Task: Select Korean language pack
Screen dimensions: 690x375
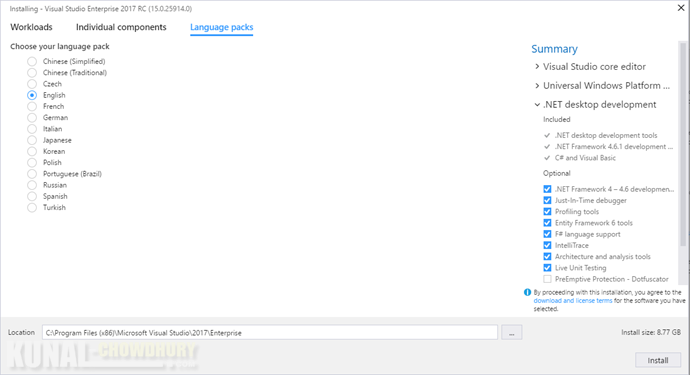Action: tap(32, 151)
